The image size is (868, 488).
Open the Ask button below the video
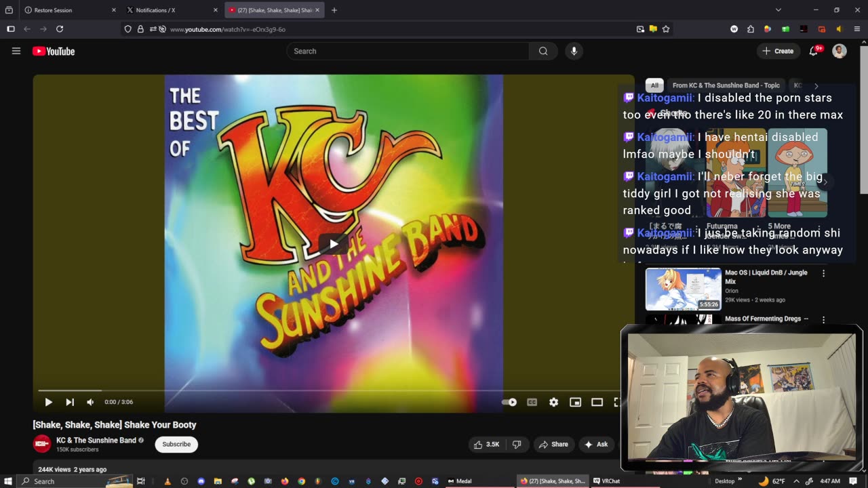595,444
